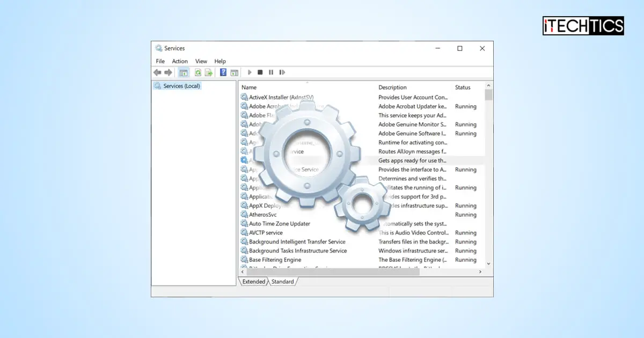The width and height of the screenshot is (644, 338).
Task: Click the gear icon of Auto Time Zone Updater
Action: 244,224
